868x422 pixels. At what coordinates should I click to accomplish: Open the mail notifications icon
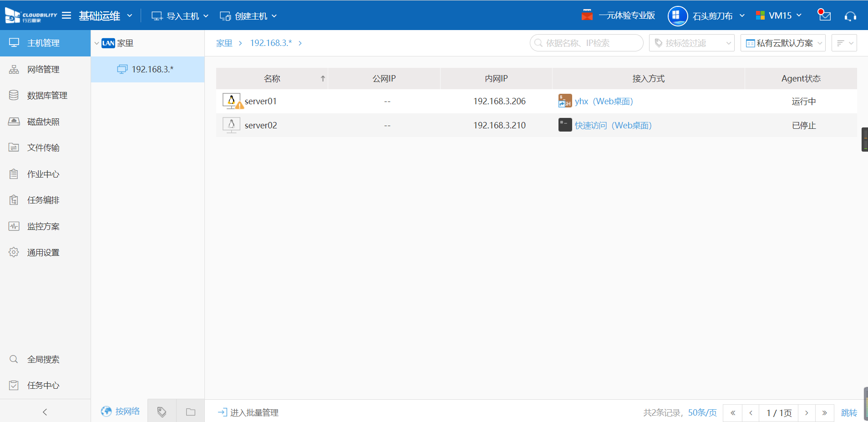click(824, 15)
